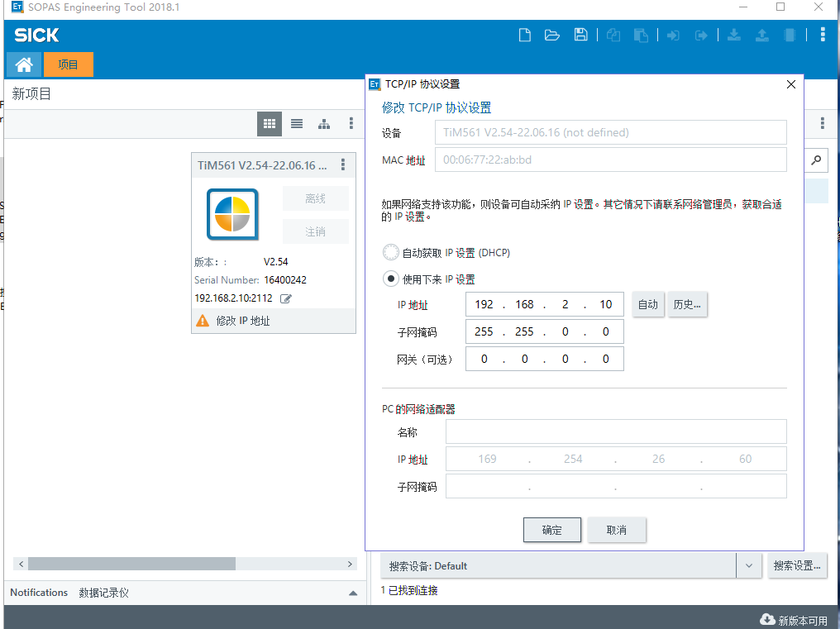
Task: Click the 修改 IP 地址 warning text
Action: point(243,321)
